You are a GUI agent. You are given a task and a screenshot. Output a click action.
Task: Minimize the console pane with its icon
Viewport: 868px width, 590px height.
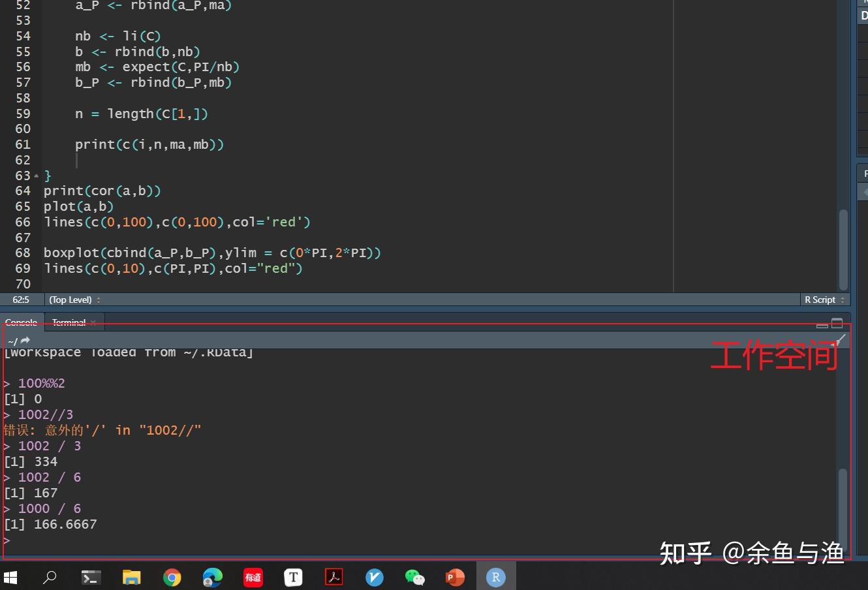pyautogui.click(x=821, y=324)
